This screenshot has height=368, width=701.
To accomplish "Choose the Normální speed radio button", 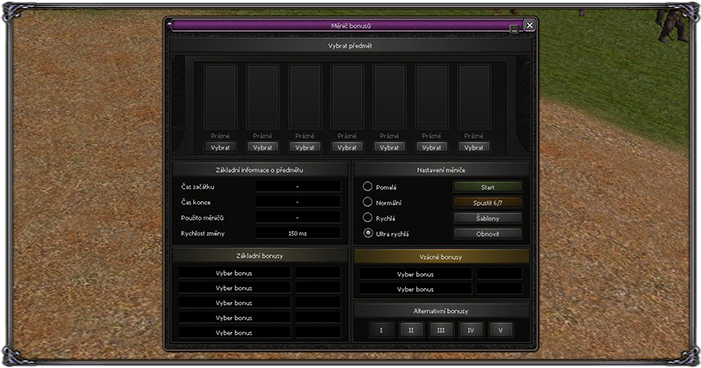I will (x=367, y=202).
